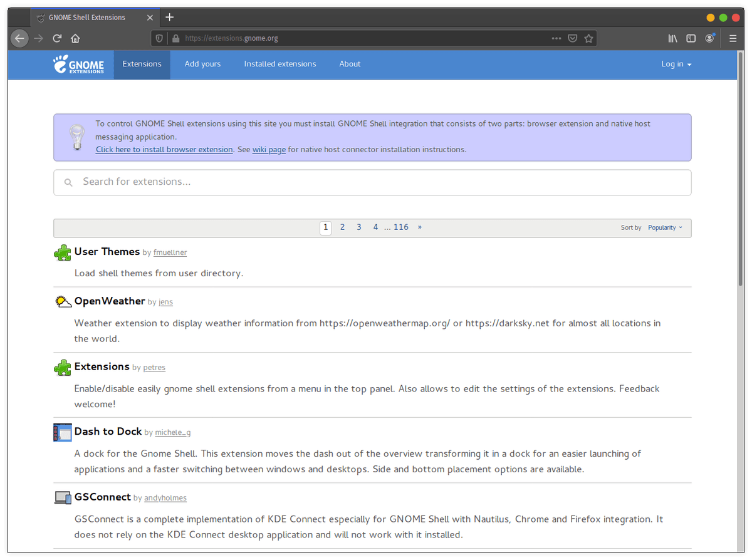Open author petres profile

pos(154,367)
